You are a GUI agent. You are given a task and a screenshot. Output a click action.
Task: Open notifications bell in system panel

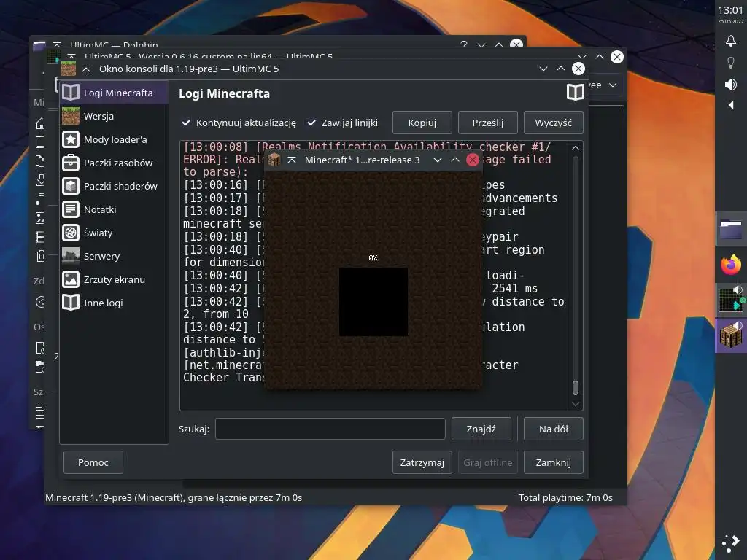tap(731, 41)
